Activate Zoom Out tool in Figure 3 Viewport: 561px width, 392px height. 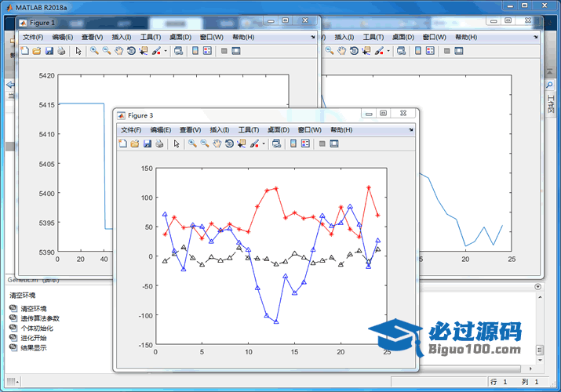point(205,143)
